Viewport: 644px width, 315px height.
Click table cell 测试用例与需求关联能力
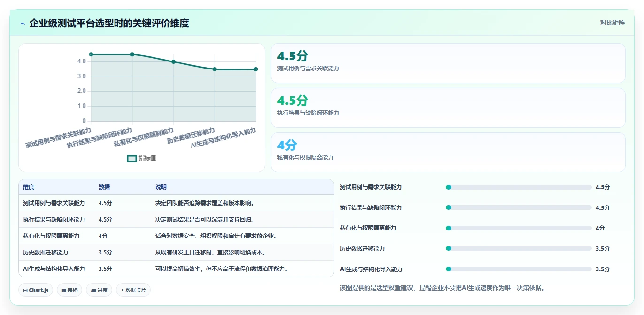coord(54,203)
